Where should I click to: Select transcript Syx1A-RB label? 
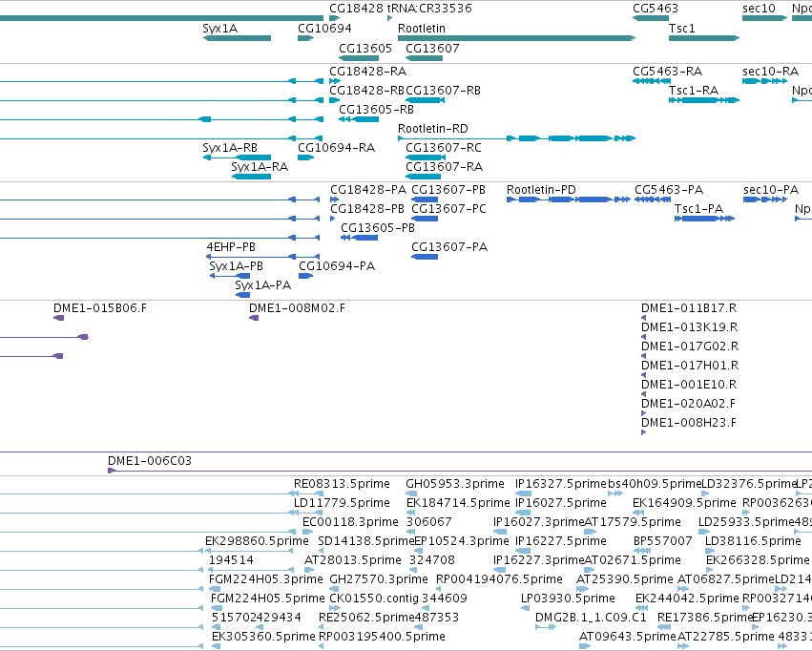(230, 148)
